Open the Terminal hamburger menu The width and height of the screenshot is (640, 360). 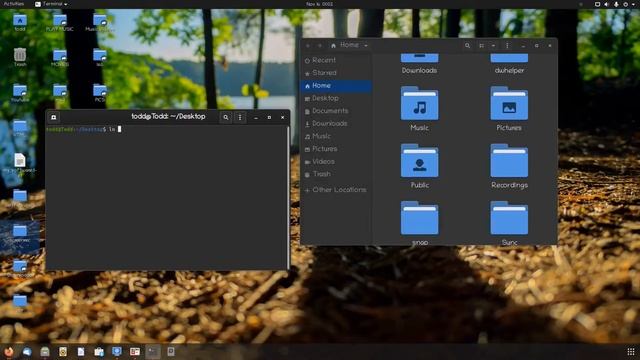240,118
